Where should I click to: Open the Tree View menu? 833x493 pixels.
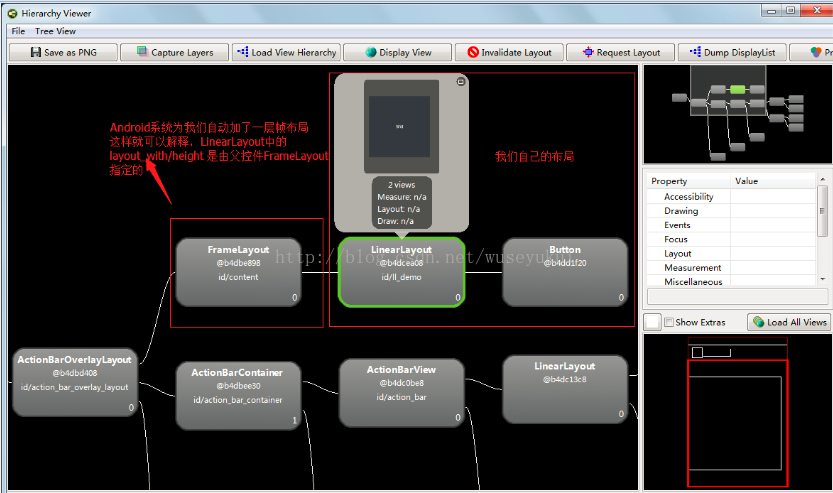[x=55, y=31]
